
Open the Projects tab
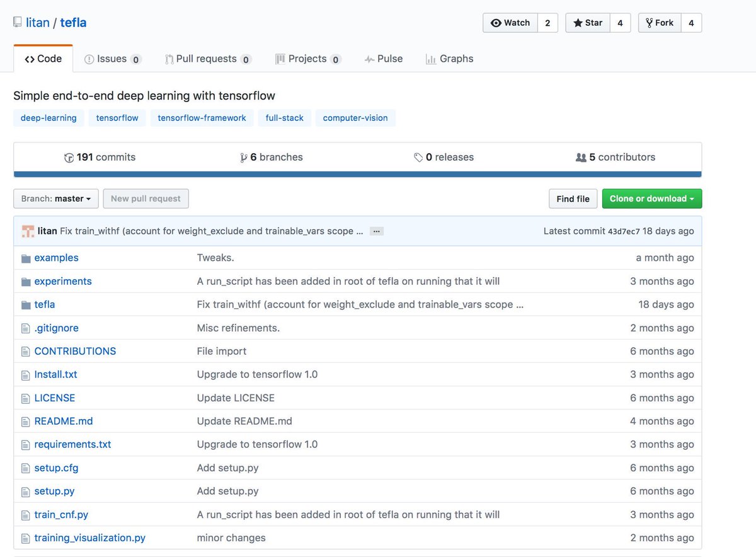point(308,59)
